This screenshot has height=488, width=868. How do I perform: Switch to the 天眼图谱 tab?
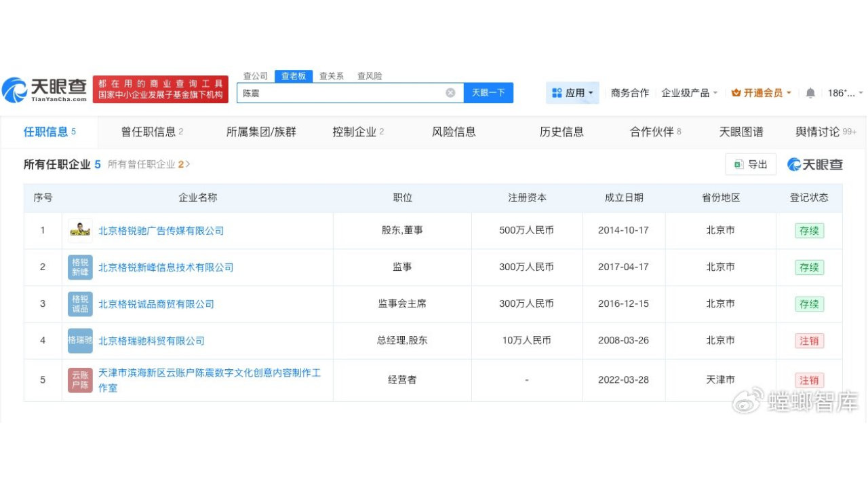pos(741,132)
